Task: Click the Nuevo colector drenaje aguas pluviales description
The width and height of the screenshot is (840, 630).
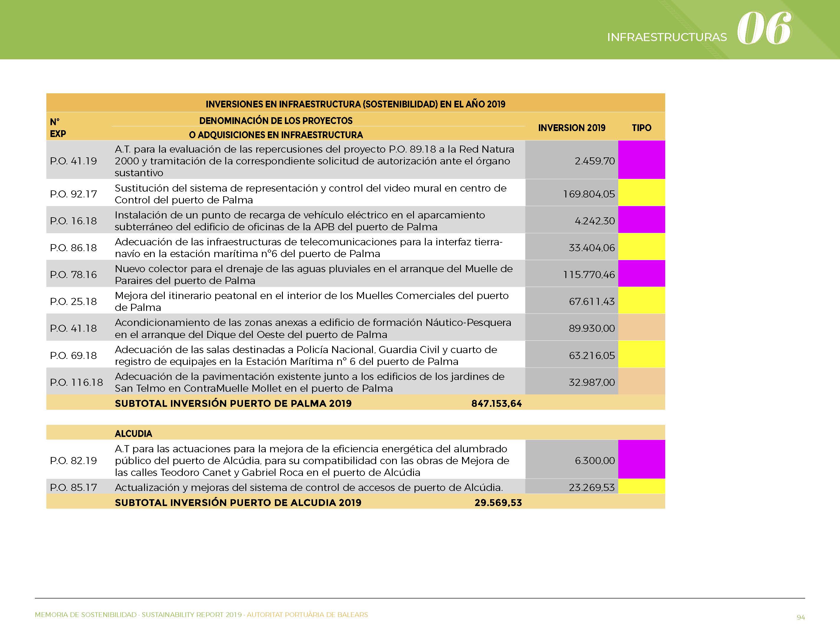Action: click(314, 275)
